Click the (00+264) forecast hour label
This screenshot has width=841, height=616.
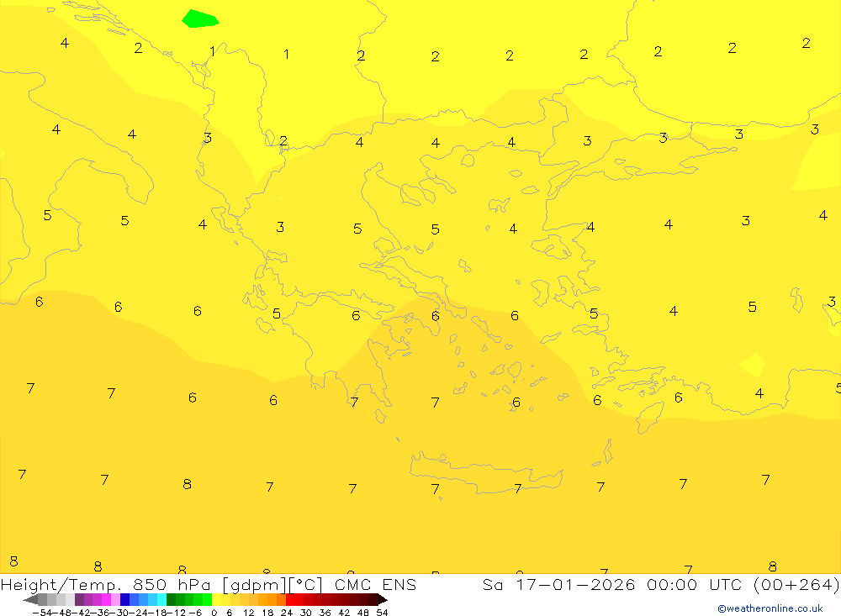pyautogui.click(x=796, y=584)
